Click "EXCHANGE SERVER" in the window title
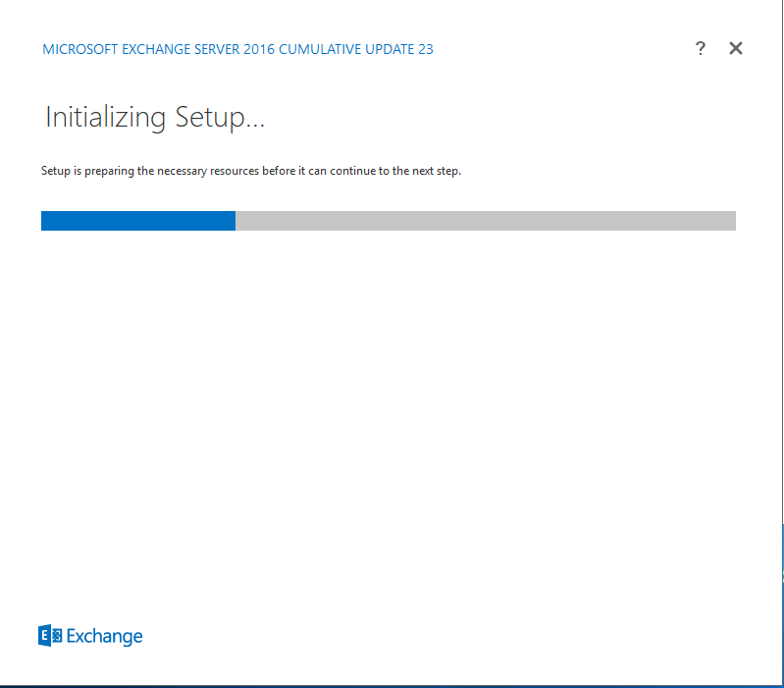The width and height of the screenshot is (784, 688). [x=183, y=49]
